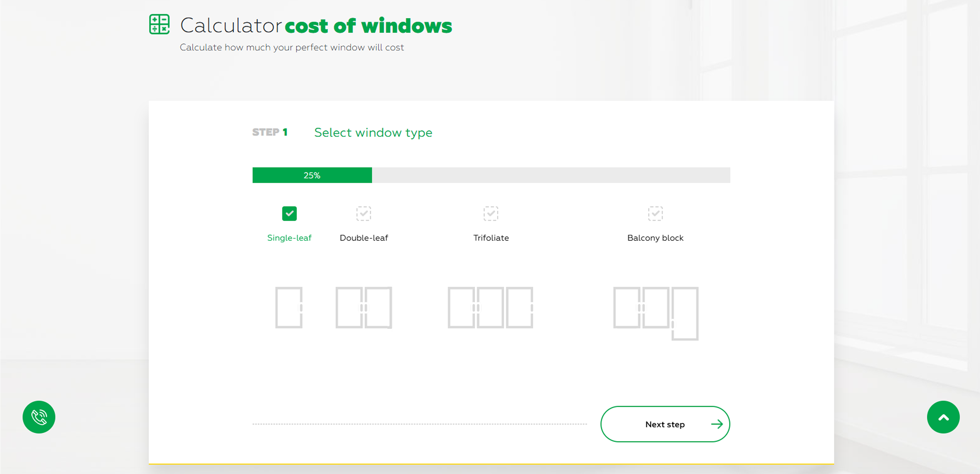Image resolution: width=980 pixels, height=474 pixels.
Task: Click the Trifoliate label
Action: (491, 238)
